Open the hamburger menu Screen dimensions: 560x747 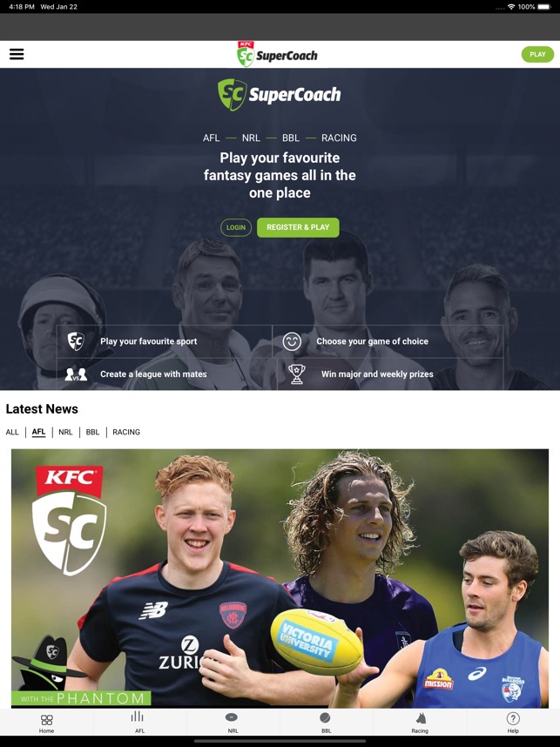[x=17, y=54]
